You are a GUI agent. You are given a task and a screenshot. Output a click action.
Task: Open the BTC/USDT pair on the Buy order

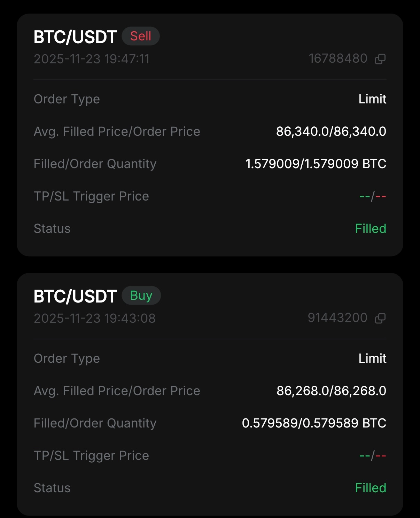[75, 296]
